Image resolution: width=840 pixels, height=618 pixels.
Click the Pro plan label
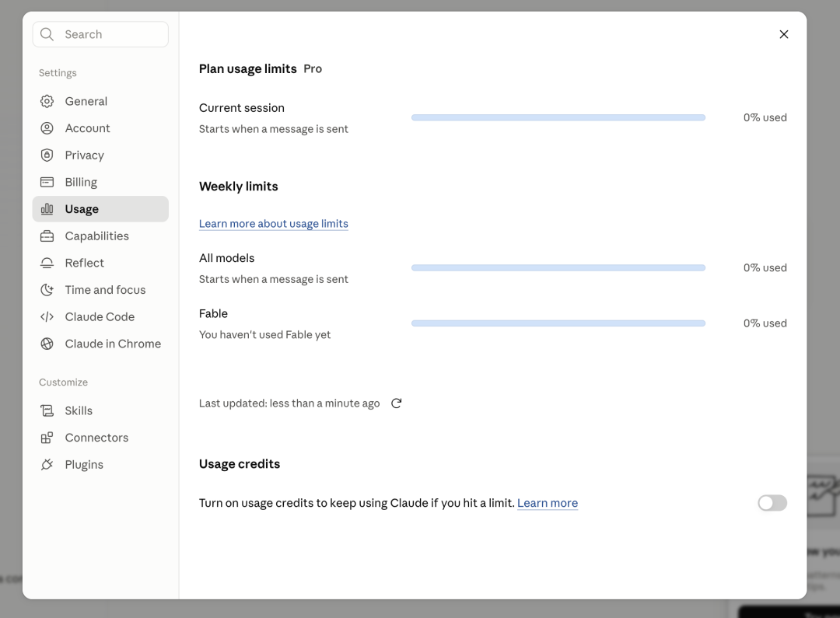coord(313,68)
